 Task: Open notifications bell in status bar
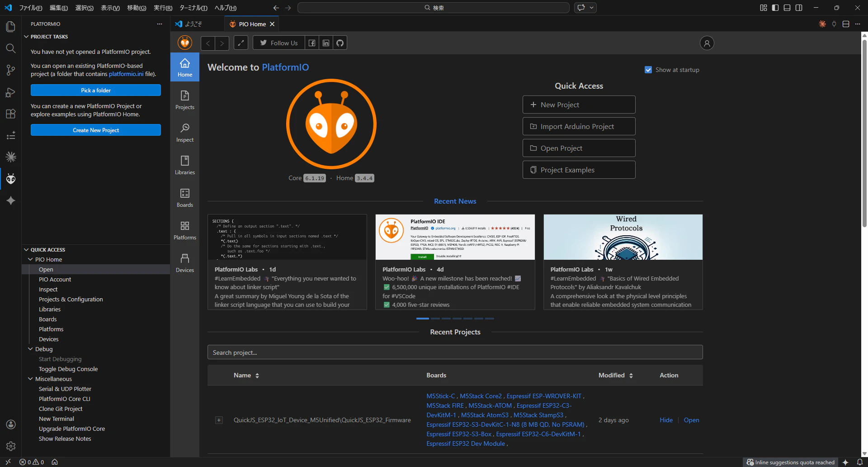pyautogui.click(x=860, y=462)
